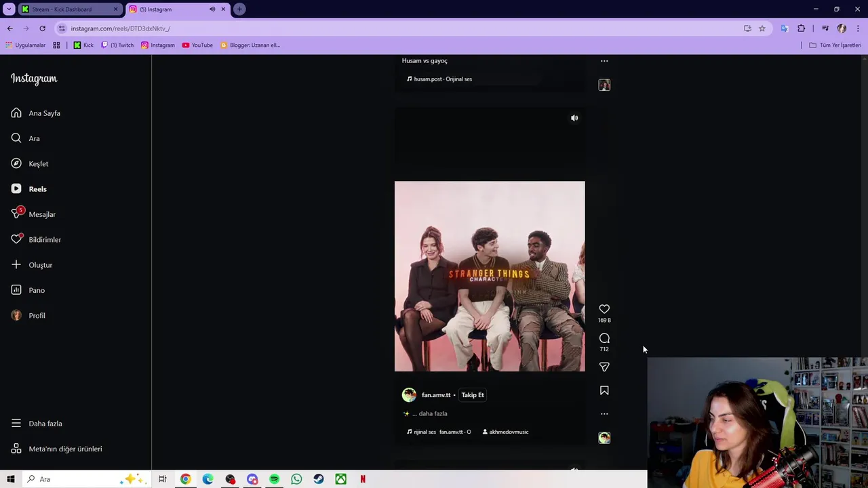Open the tab search dropdown
Viewport: 868px width, 488px height.
(x=9, y=9)
